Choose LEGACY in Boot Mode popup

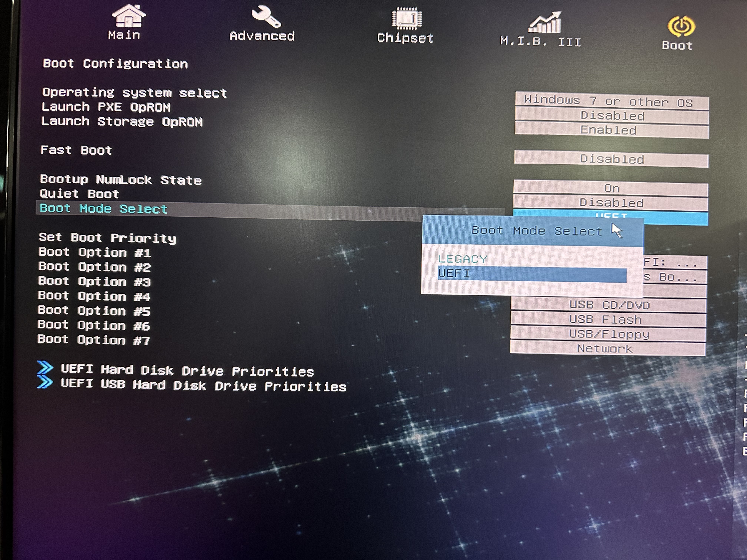463,259
